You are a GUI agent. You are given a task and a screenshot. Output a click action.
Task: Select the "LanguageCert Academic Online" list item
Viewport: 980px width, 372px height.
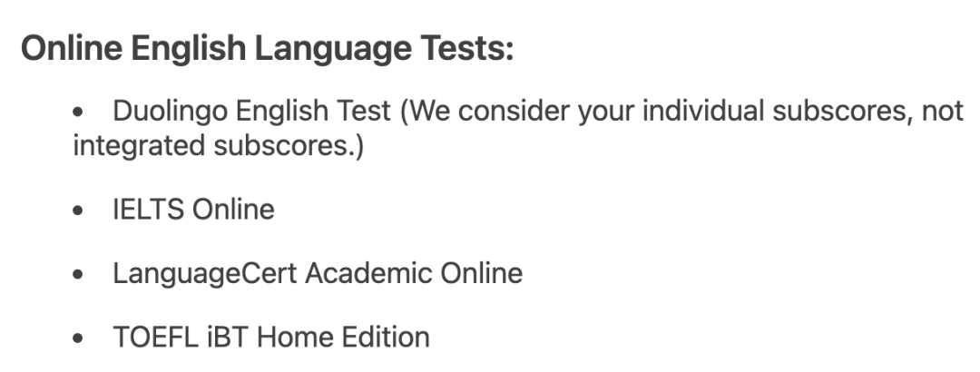318,273
